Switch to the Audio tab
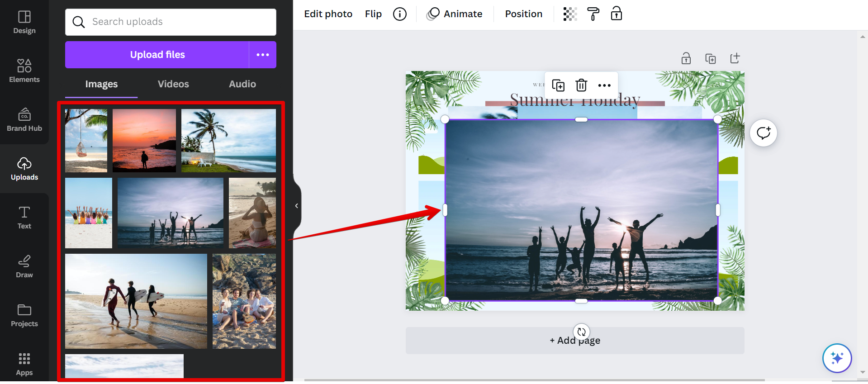Image resolution: width=868 pixels, height=384 pixels. pos(242,84)
